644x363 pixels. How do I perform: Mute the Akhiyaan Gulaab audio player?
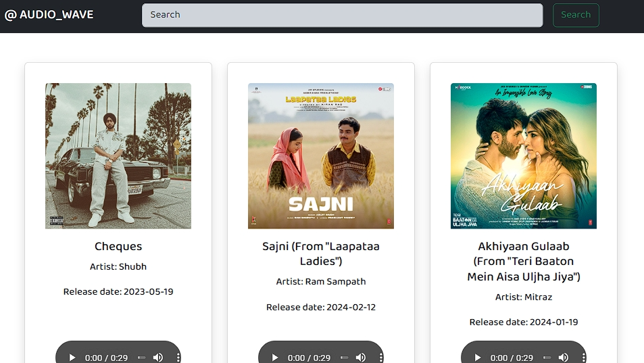[564, 358]
